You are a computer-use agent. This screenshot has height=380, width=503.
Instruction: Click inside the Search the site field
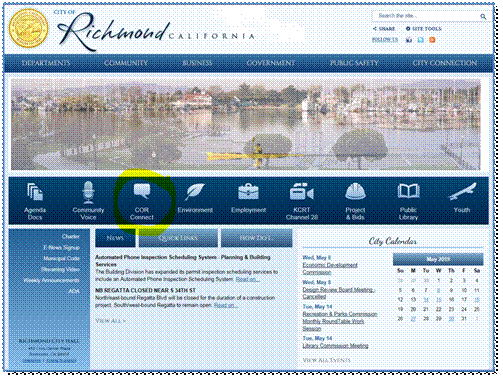coord(426,16)
